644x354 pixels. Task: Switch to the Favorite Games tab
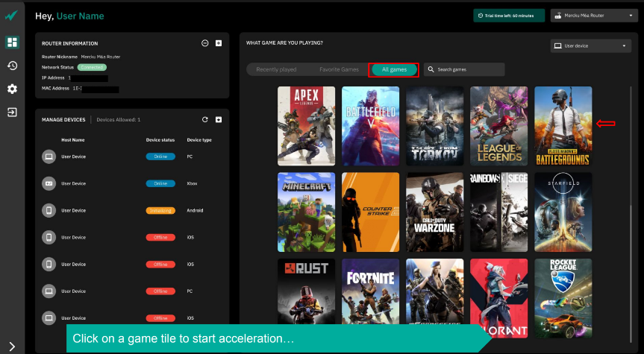coord(339,69)
